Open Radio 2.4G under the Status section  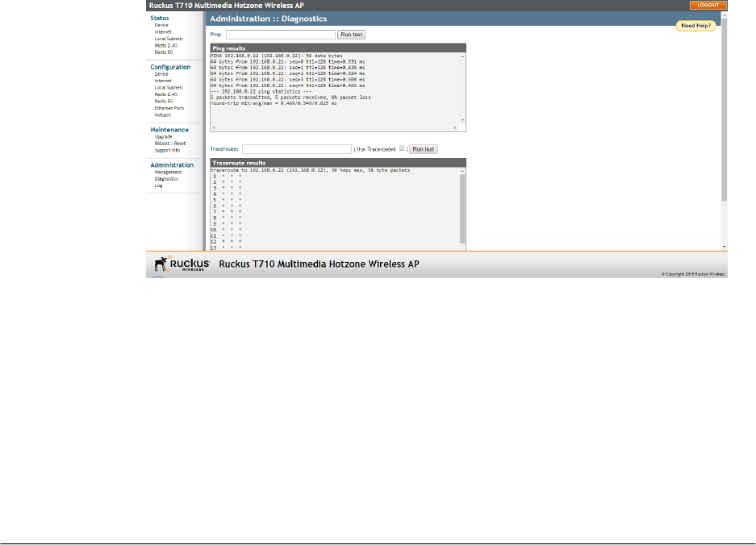pyautogui.click(x=166, y=45)
